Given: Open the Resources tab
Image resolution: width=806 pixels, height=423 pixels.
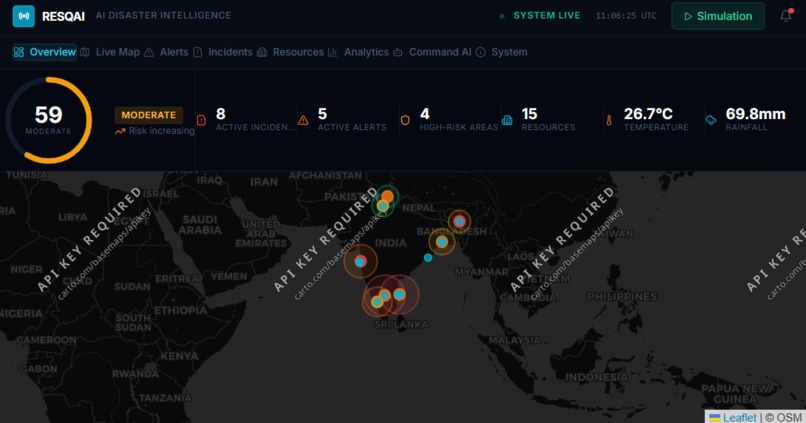Looking at the screenshot, I should 290,52.
